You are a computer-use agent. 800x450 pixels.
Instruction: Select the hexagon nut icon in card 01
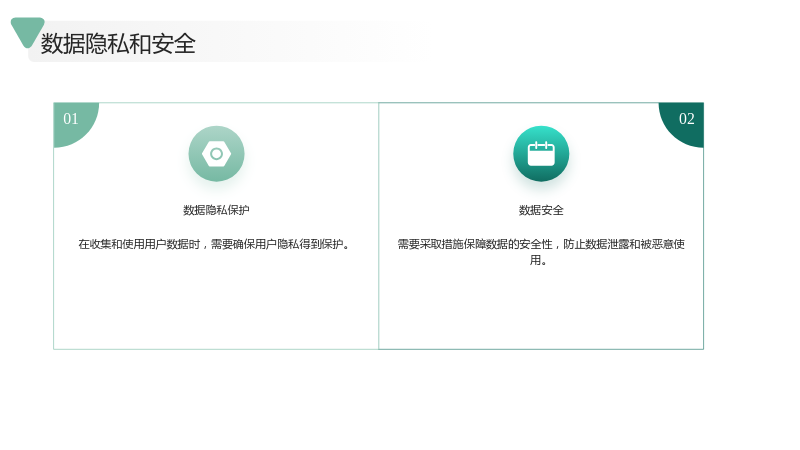216,154
